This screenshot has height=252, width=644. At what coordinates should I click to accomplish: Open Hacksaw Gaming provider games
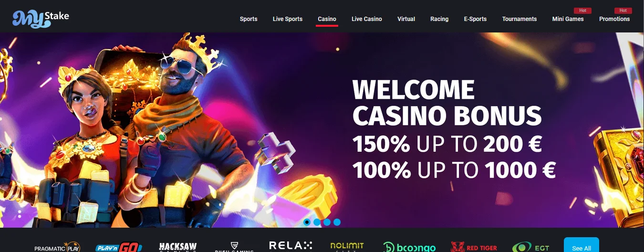point(178,247)
